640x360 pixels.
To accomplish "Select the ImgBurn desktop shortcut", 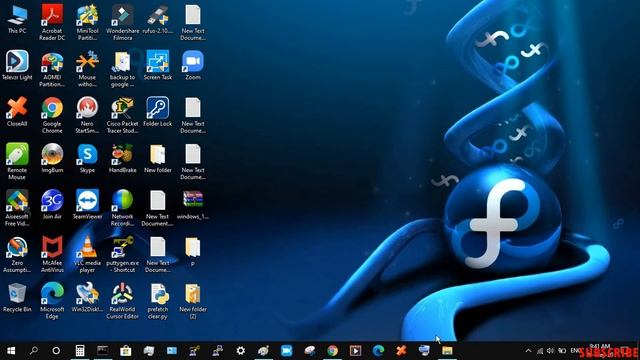I will click(52, 158).
